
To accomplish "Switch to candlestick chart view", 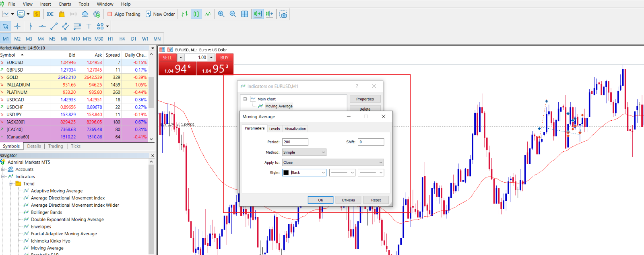I will [x=196, y=14].
